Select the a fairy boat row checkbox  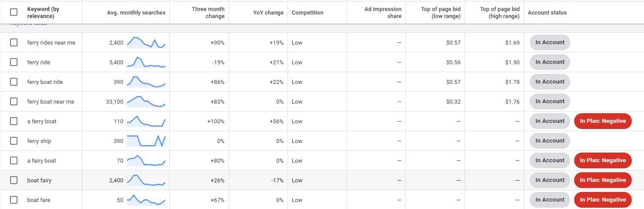point(14,160)
